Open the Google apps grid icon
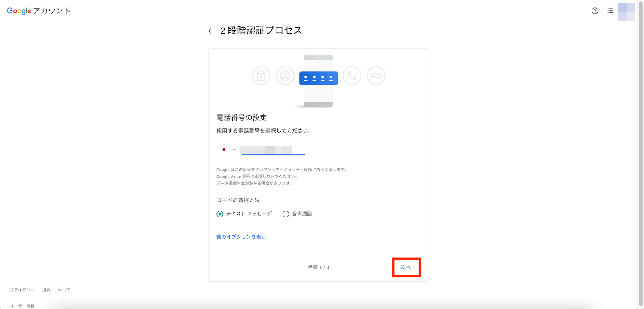Viewport: 644px width, 309px height. click(610, 11)
